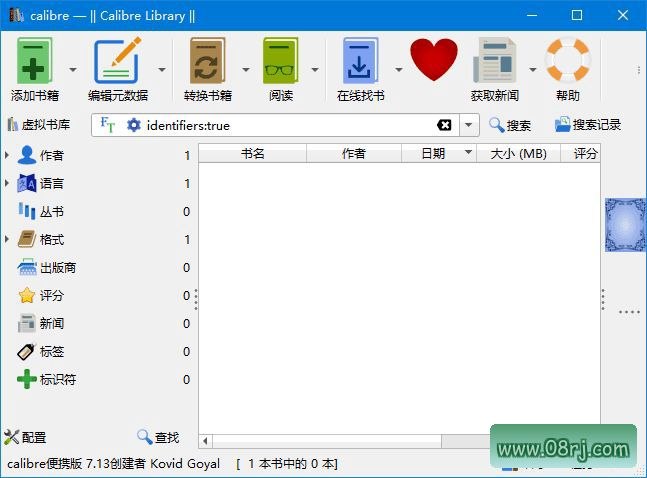Click the horizontal scrollbar left arrow
This screenshot has height=478, width=647.
coord(205,441)
